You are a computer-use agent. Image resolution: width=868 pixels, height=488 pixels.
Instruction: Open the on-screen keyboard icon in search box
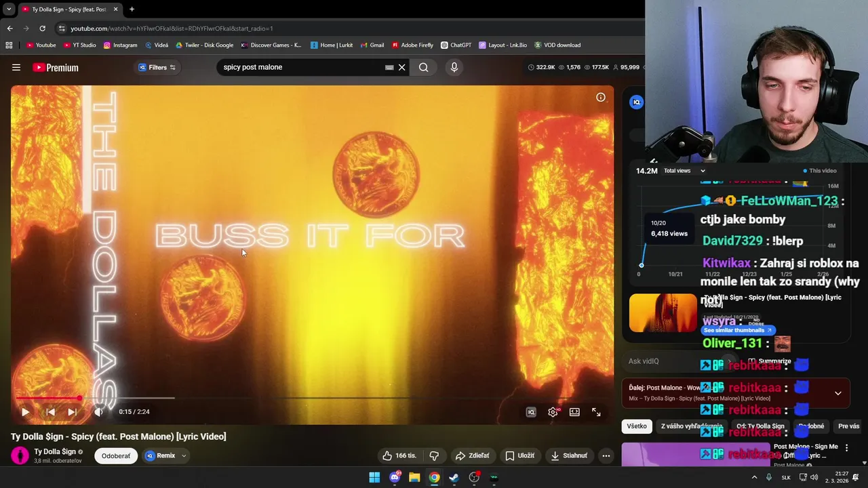[x=389, y=67]
